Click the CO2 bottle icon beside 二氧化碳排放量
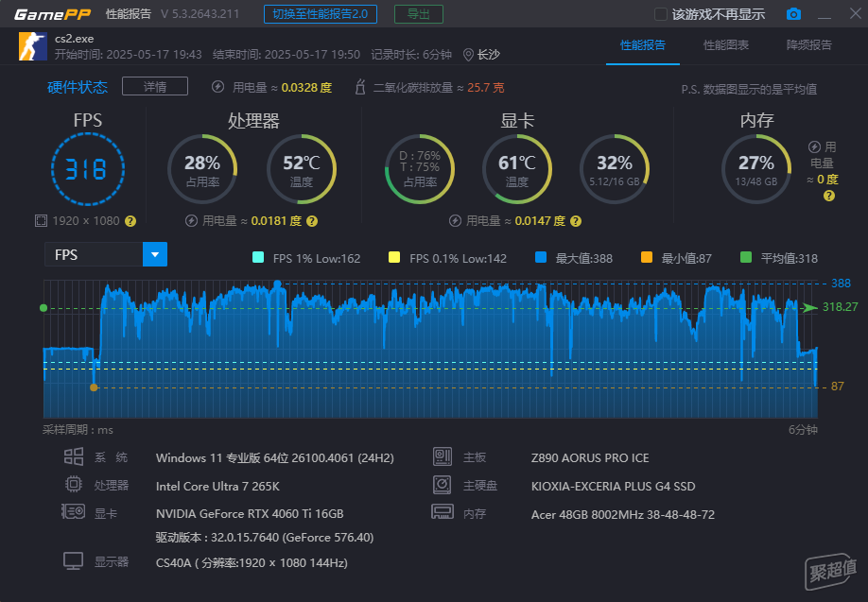 360,87
